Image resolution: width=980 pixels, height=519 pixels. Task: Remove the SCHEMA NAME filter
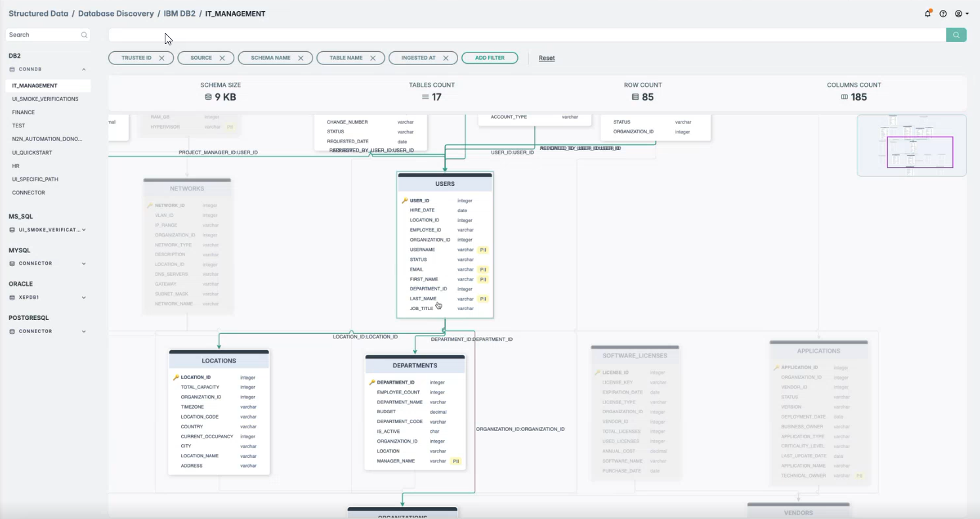coord(301,58)
